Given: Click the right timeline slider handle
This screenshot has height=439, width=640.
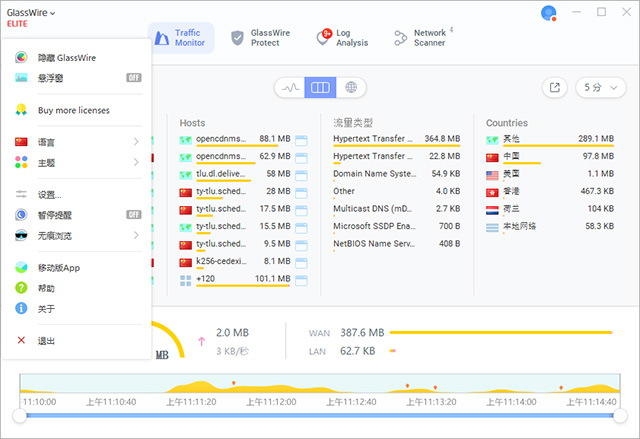Looking at the screenshot, I should [x=620, y=415].
